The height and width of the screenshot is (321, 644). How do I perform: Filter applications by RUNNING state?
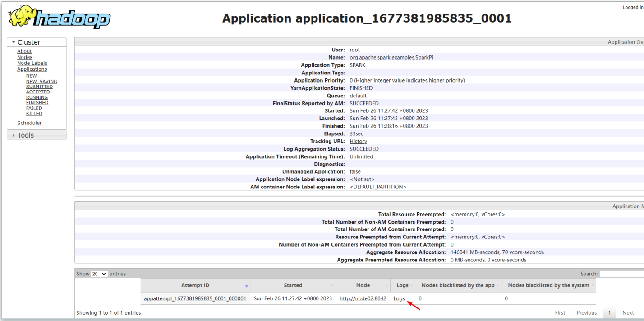coord(37,97)
